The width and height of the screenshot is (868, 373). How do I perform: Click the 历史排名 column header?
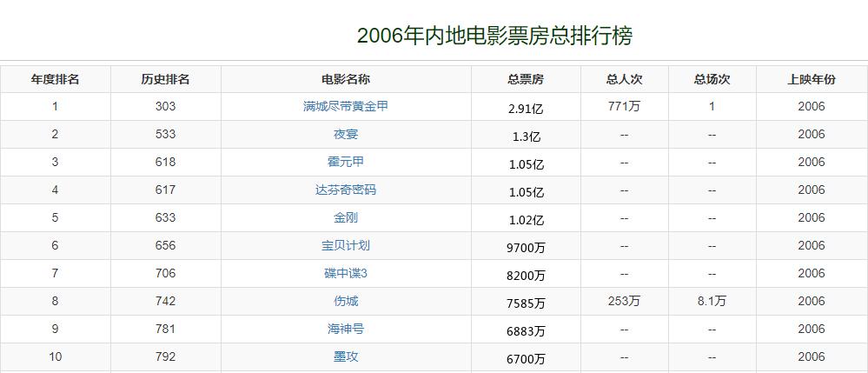click(x=165, y=79)
